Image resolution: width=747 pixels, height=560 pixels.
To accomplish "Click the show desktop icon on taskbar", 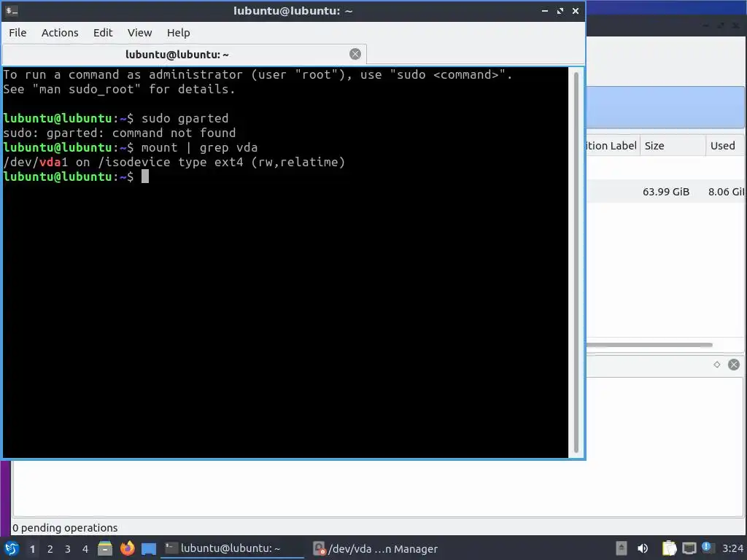I will click(x=149, y=548).
